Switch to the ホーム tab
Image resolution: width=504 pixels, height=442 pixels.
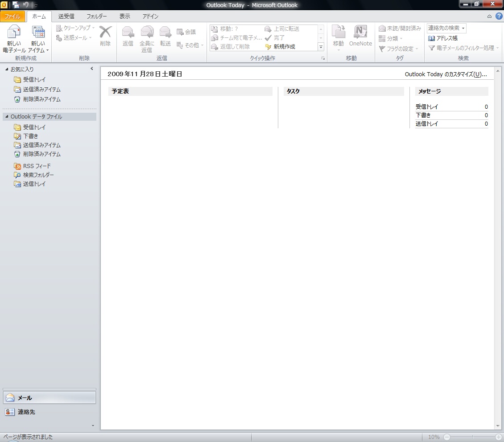tap(39, 16)
